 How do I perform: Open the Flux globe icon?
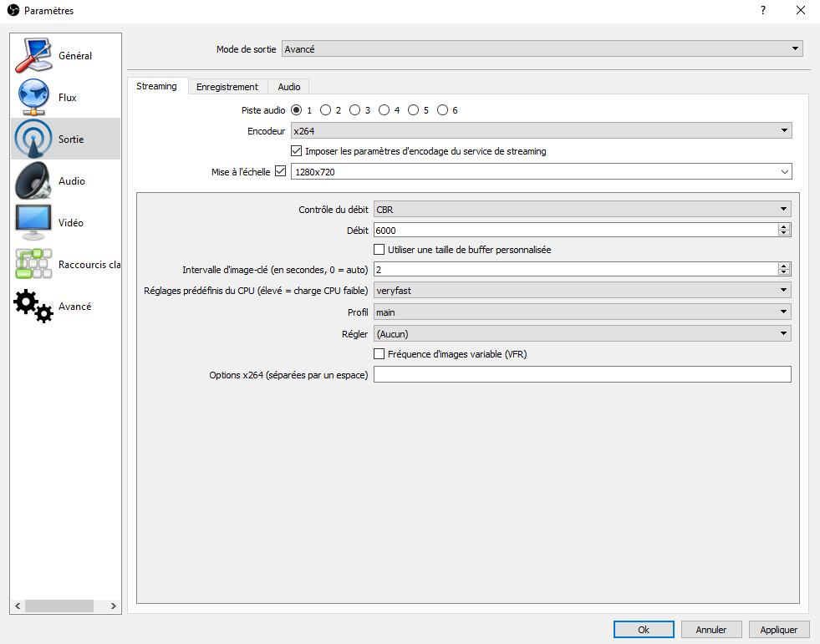pos(34,97)
